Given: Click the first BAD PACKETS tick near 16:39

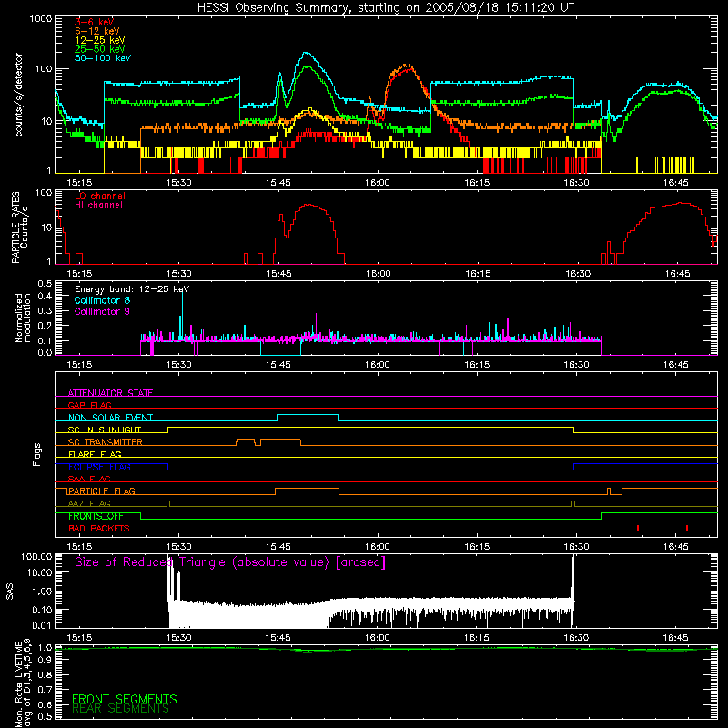Looking at the screenshot, I should 638,528.
